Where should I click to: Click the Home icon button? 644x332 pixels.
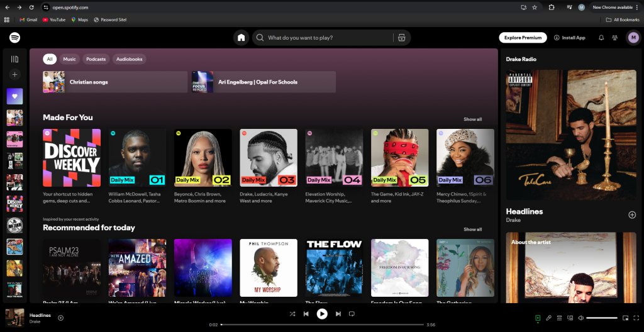pos(241,38)
